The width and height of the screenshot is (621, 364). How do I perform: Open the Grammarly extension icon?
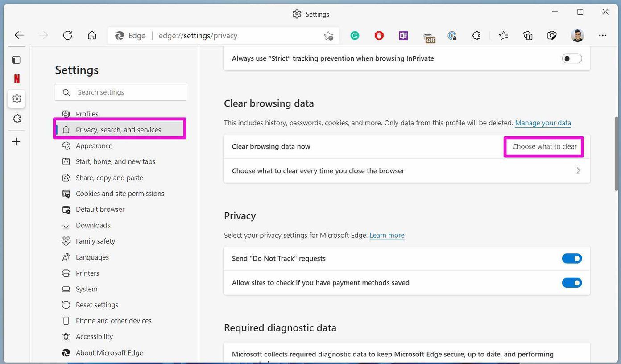355,36
